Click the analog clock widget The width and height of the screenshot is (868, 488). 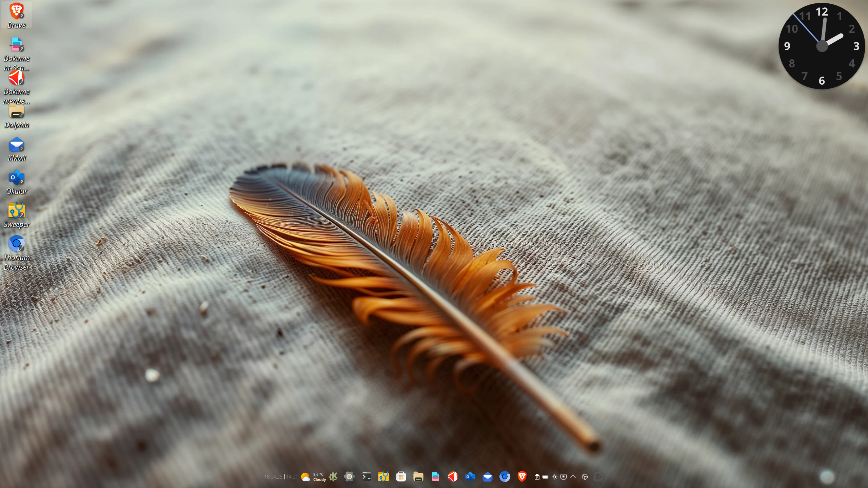(x=822, y=46)
